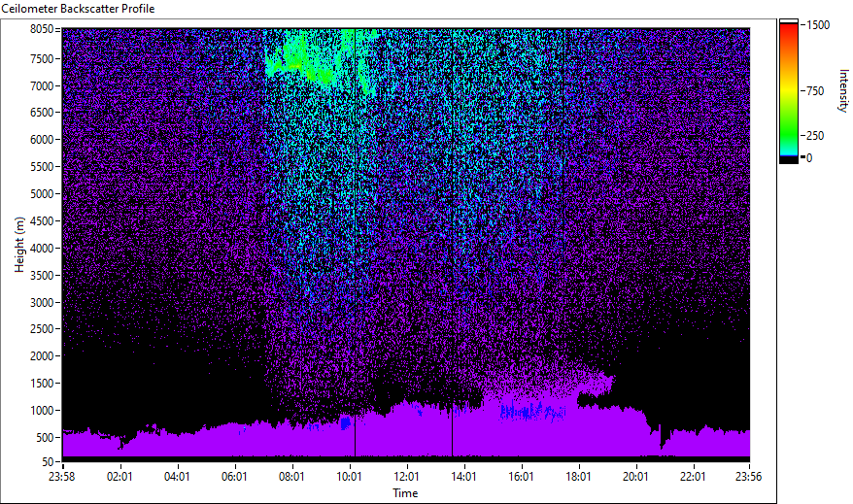
Task: Click the 1500 height axis value
Action: (42, 384)
